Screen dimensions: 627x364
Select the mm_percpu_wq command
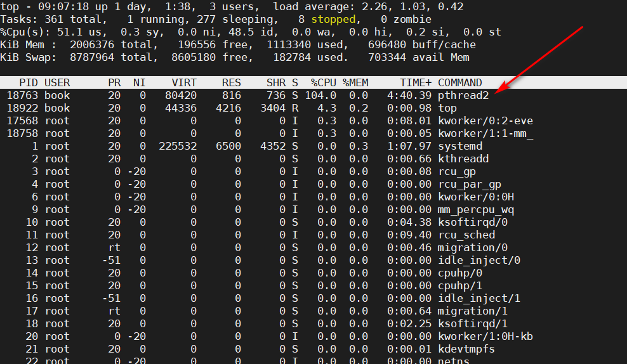click(x=476, y=210)
